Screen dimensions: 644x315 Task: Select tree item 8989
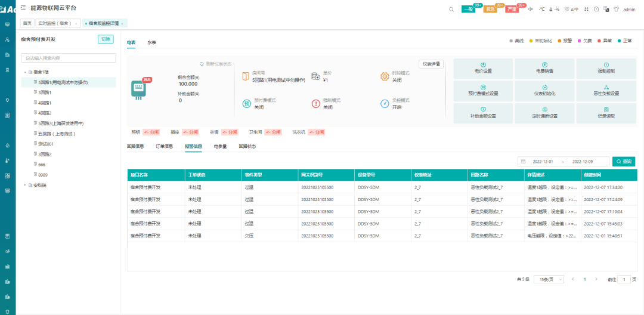[43, 175]
